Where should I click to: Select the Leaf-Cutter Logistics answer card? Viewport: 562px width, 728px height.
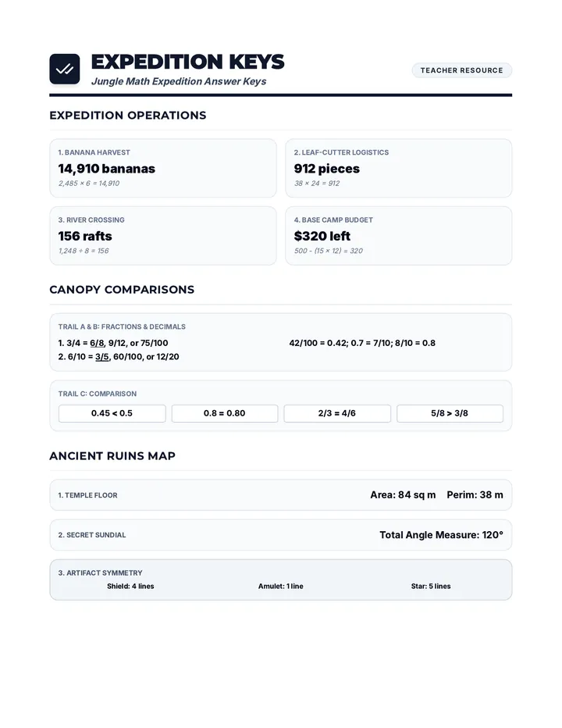point(399,168)
